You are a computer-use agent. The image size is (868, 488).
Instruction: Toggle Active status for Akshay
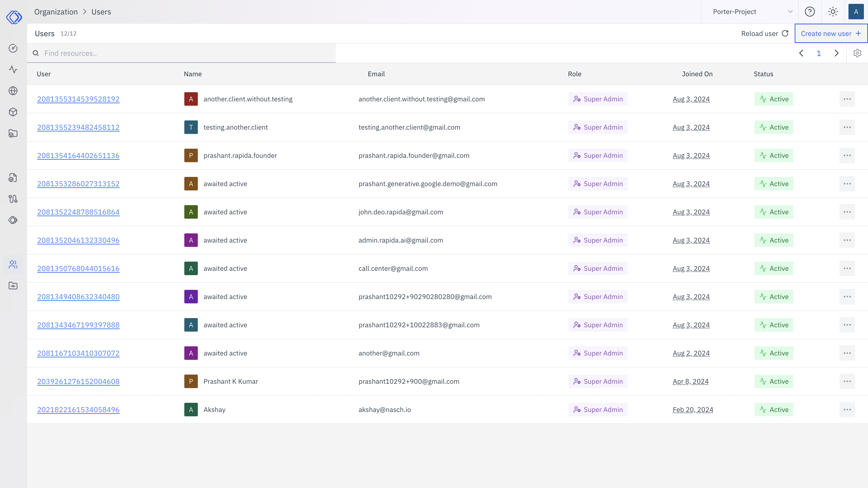pos(774,410)
